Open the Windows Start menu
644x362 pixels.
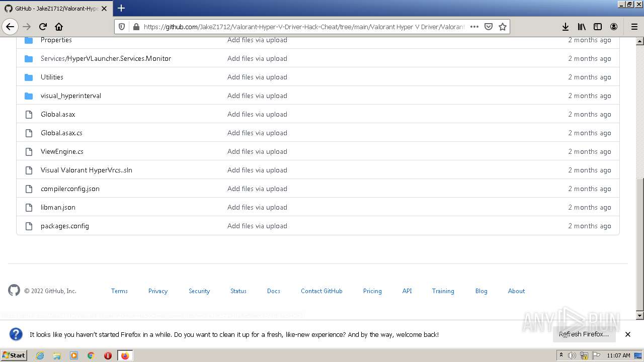tap(14, 355)
